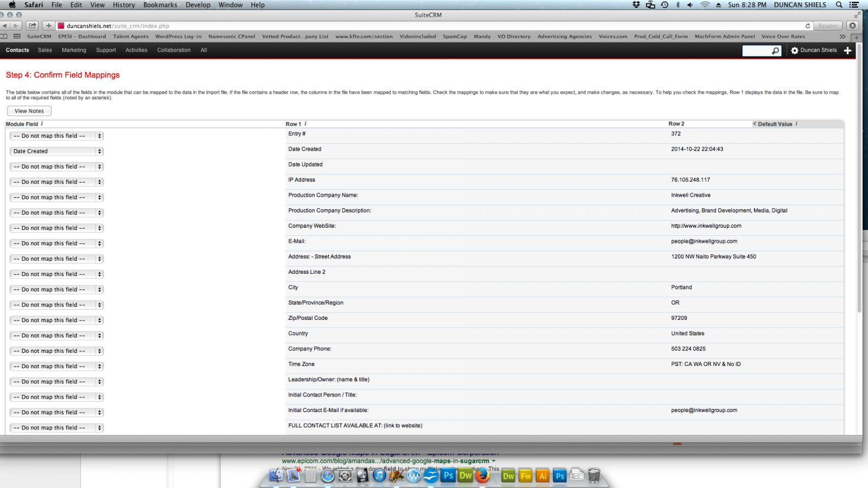Open mapping dropdown for Production Company Name row
Viewport: 868px width, 488px height.
pos(56,197)
